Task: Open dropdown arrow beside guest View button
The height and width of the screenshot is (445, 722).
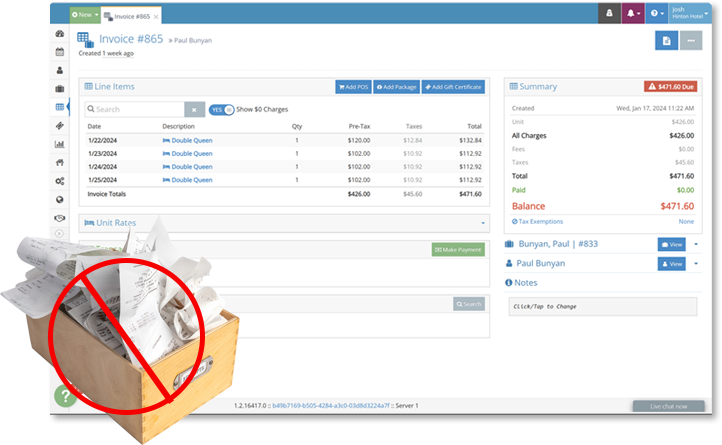Action: pos(696,264)
